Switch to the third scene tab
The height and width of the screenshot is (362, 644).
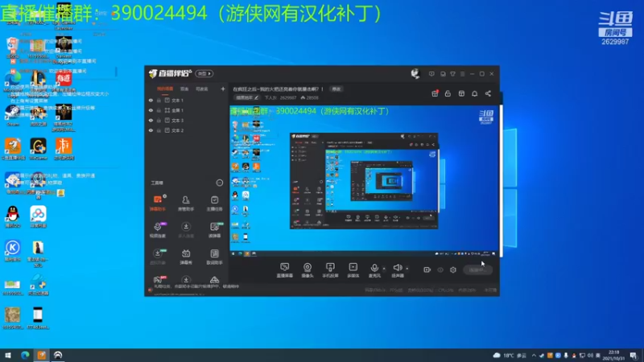click(x=202, y=89)
